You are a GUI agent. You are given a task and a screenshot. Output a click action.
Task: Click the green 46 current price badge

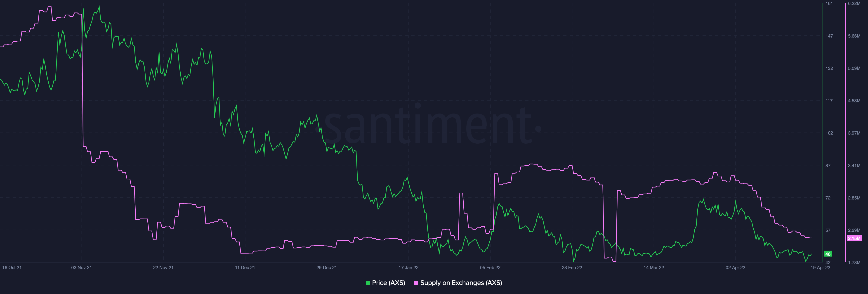click(828, 254)
